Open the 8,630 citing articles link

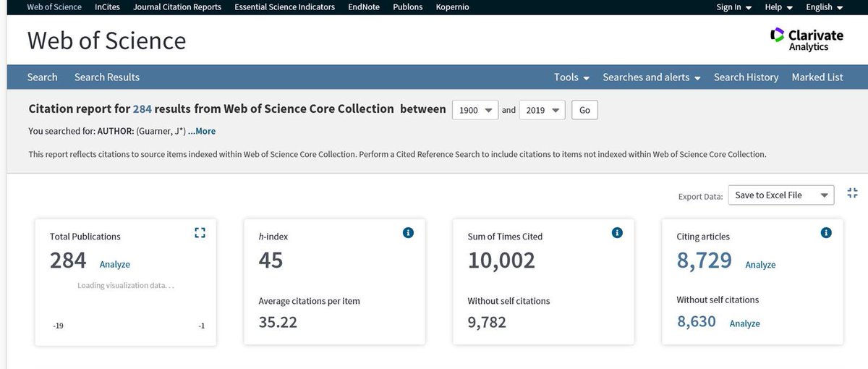pyautogui.click(x=697, y=321)
